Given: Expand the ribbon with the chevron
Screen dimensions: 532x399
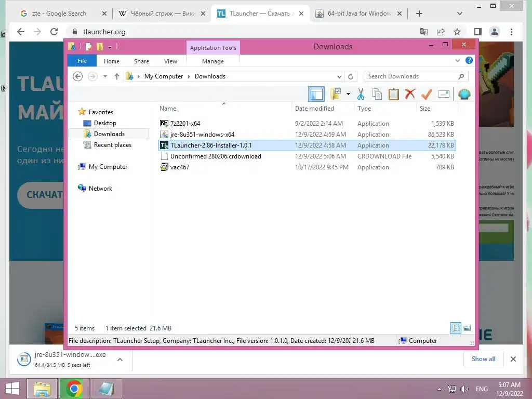Looking at the screenshot, I should (457, 60).
